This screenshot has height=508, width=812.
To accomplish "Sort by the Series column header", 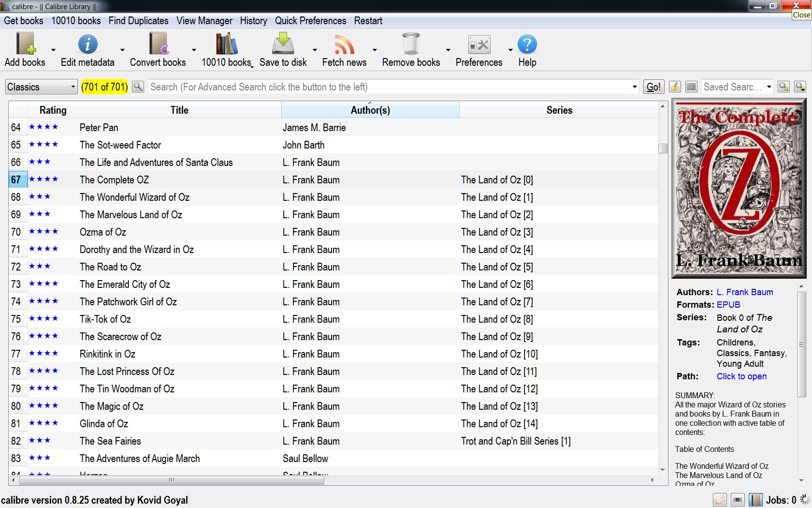I will tap(559, 110).
